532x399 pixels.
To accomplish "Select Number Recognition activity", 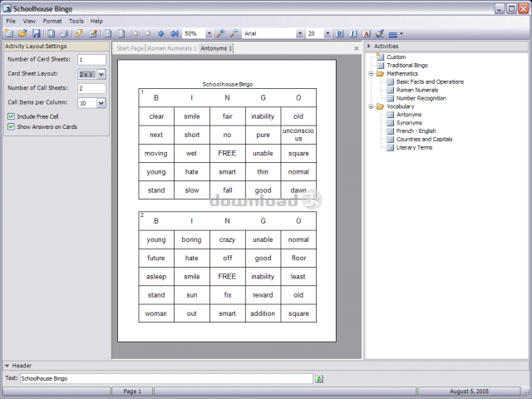I will [x=421, y=98].
